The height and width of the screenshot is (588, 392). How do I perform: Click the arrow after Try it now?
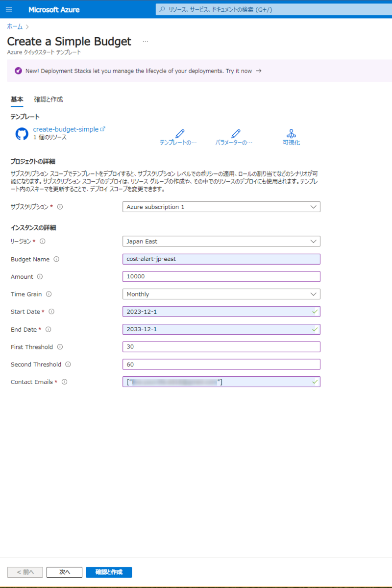pyautogui.click(x=259, y=71)
